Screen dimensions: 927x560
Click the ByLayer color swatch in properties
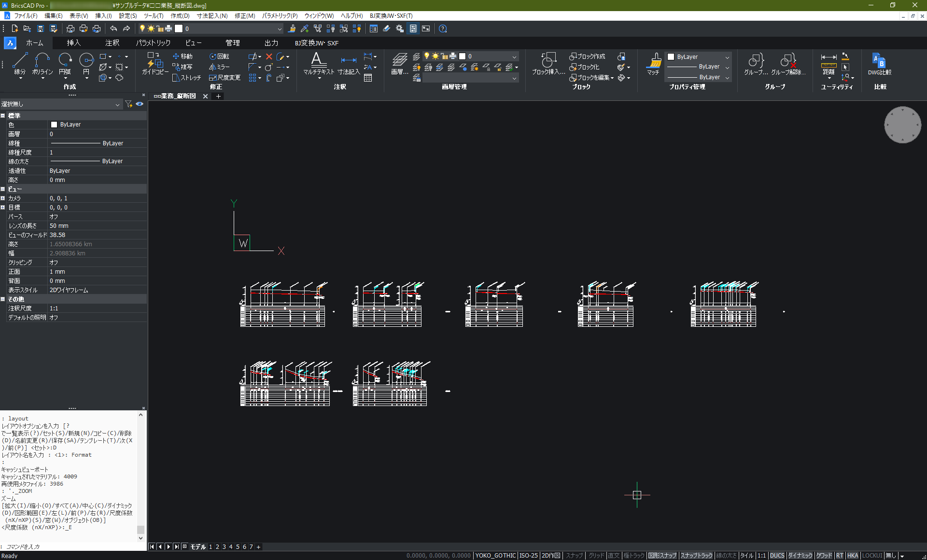[x=54, y=125]
